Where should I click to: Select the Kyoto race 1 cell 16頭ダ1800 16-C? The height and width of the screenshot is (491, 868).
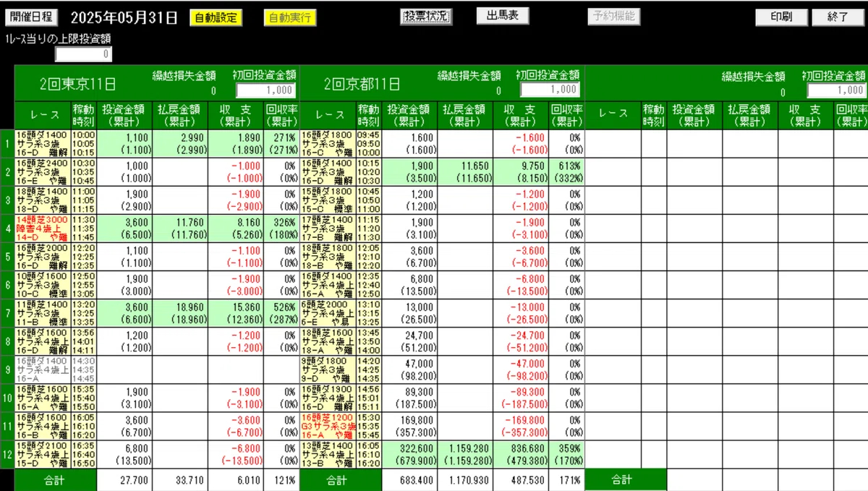tap(328, 143)
